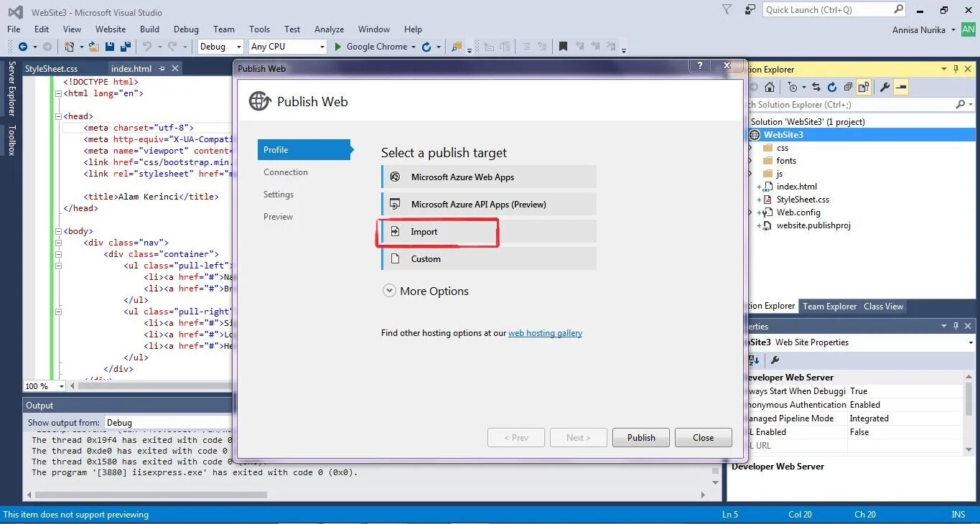
Task: Expand More Options in Publish Web
Action: [426, 290]
